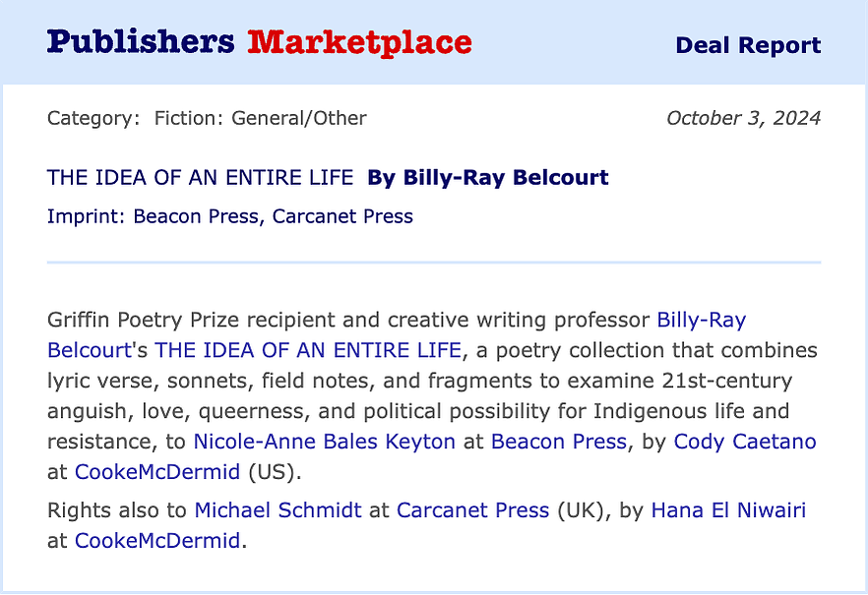The image size is (868, 595).
Task: Click the Fiction: General/Other category text
Action: click(261, 118)
